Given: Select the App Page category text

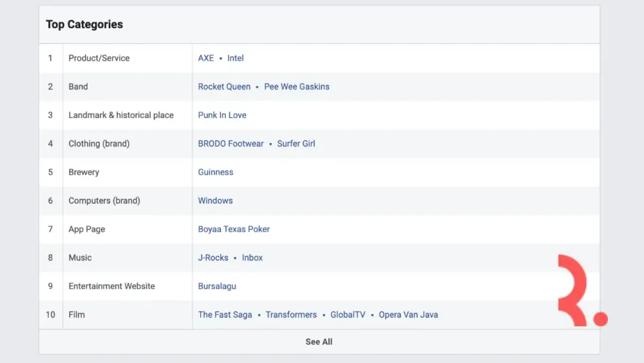Looking at the screenshot, I should 87,229.
